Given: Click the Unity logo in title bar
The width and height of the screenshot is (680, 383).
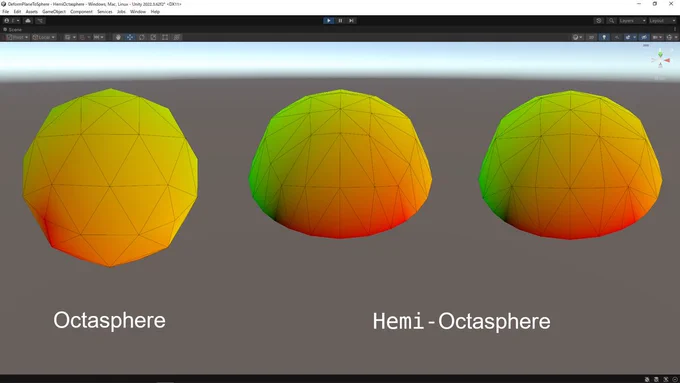Looking at the screenshot, I should pyautogui.click(x=3, y=4).
